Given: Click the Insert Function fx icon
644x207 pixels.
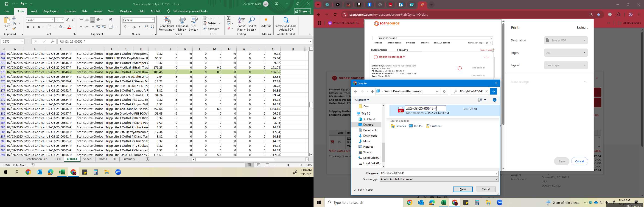Looking at the screenshot, I should click(x=52, y=41).
